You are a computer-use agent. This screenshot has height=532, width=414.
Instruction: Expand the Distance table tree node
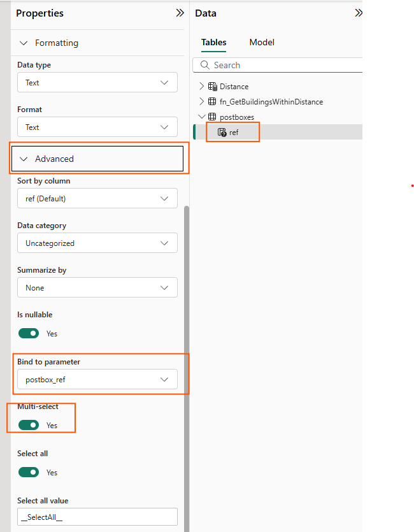point(202,87)
